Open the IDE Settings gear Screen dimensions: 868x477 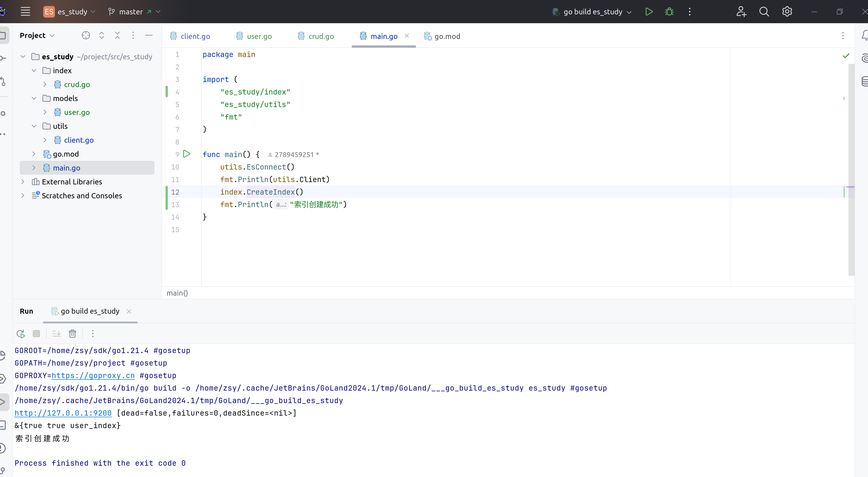tap(787, 11)
